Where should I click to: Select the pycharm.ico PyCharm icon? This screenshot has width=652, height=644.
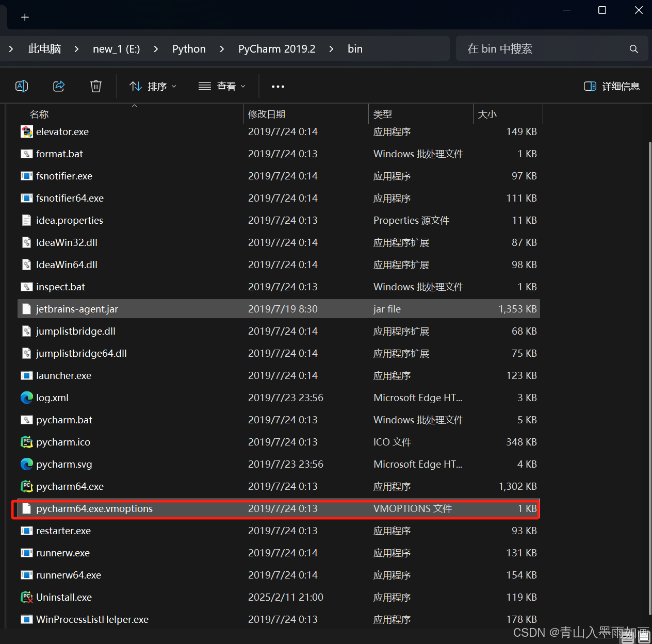pyautogui.click(x=27, y=442)
